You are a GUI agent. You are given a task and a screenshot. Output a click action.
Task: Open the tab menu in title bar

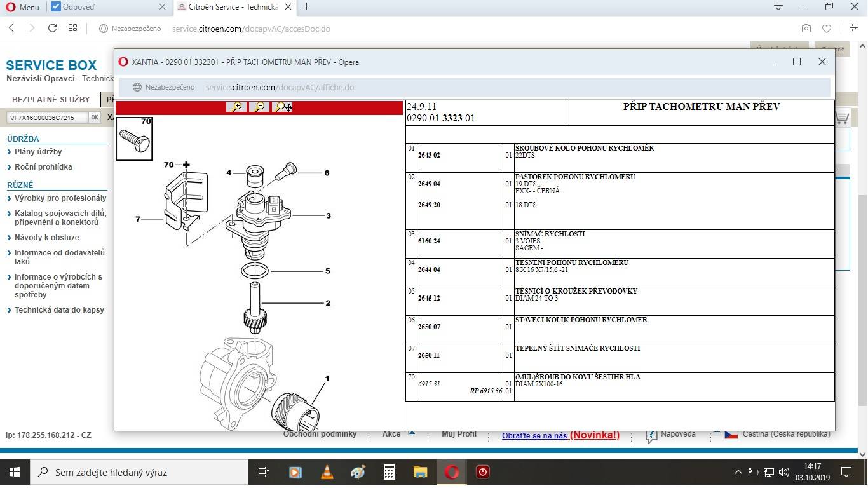pyautogui.click(x=778, y=6)
